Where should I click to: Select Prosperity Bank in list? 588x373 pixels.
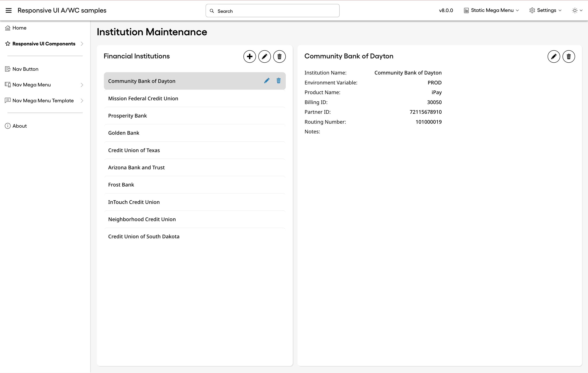point(128,116)
